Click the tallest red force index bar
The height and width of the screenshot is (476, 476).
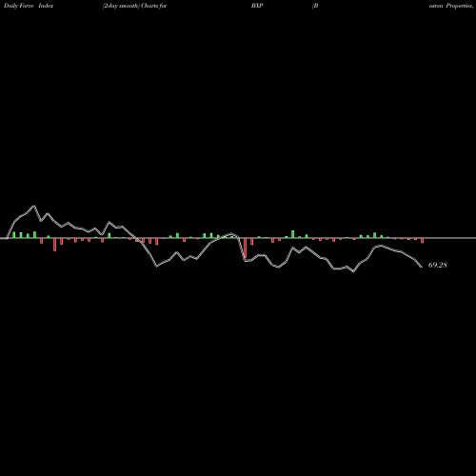(x=246, y=248)
